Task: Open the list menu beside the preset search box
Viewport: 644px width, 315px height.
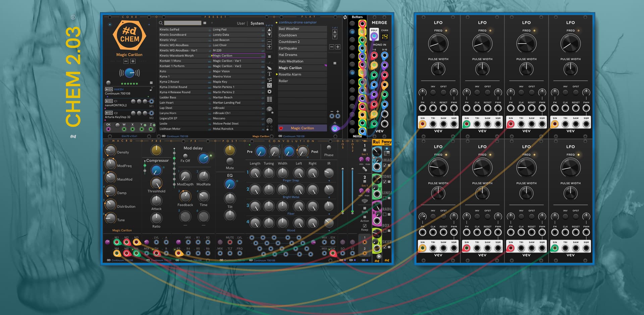Action: tap(205, 23)
